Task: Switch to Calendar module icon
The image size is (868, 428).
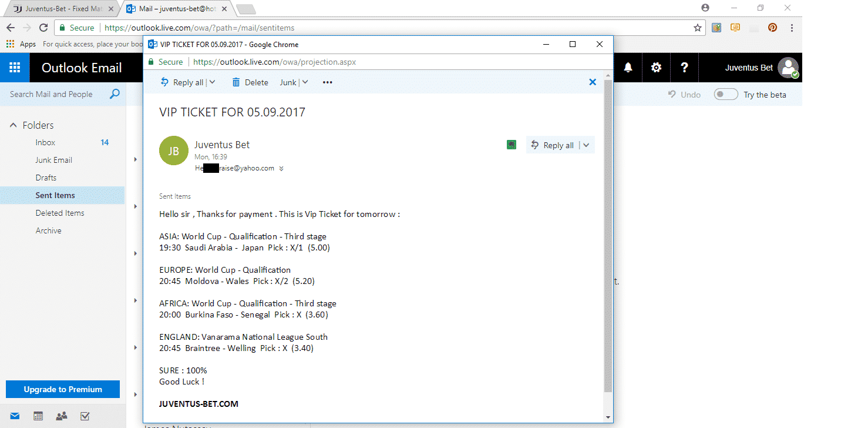Action: pyautogui.click(x=38, y=416)
